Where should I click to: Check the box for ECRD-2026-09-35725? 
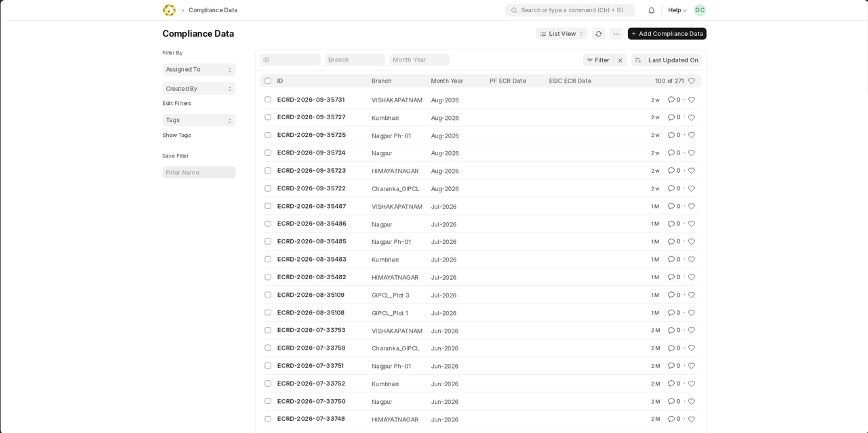tap(268, 135)
